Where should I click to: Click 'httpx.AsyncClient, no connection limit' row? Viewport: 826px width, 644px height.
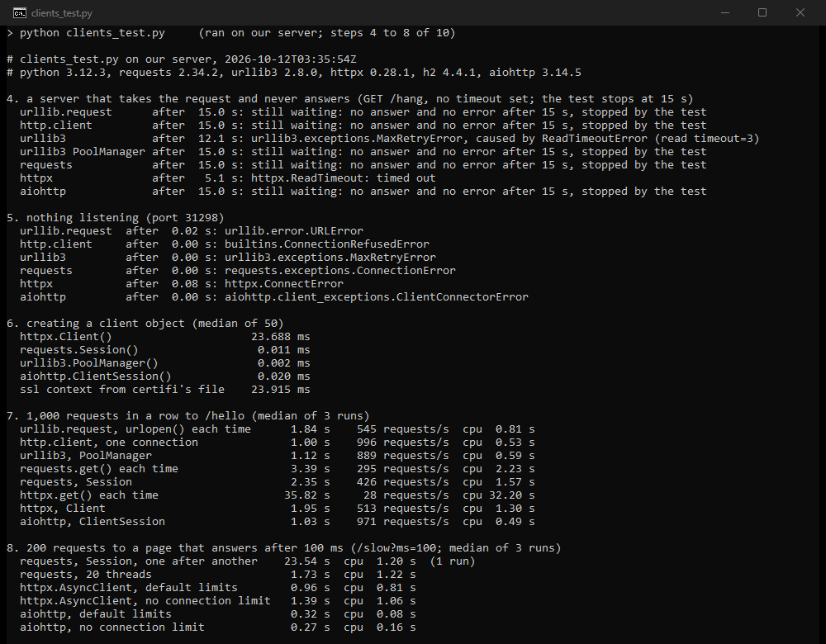tap(217, 601)
